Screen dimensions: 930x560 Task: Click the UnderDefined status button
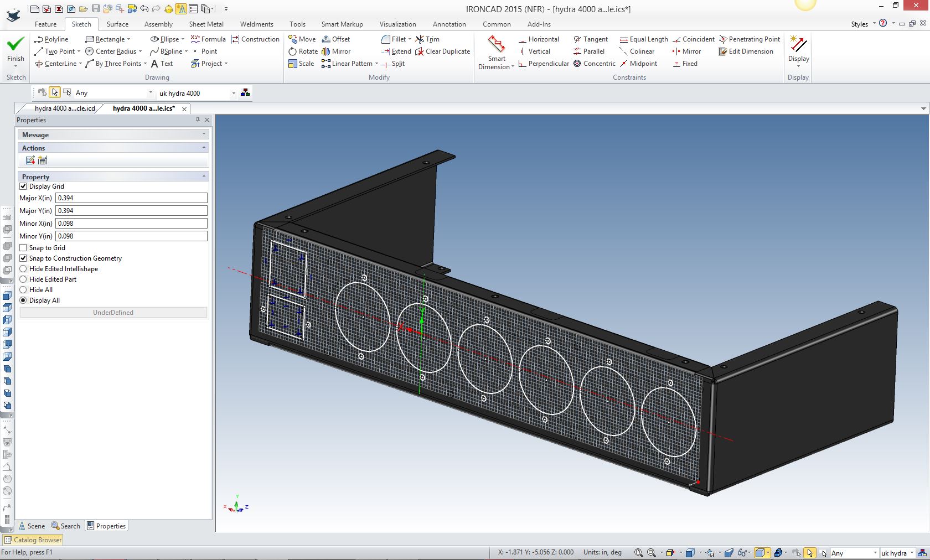tap(113, 313)
